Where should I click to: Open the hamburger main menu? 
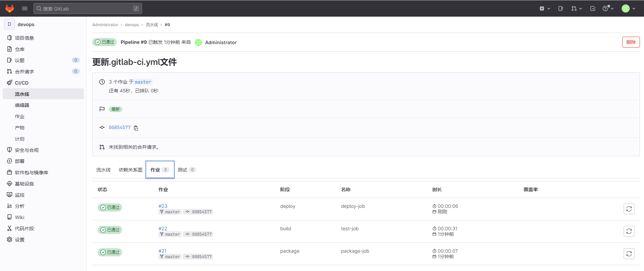coord(25,8)
